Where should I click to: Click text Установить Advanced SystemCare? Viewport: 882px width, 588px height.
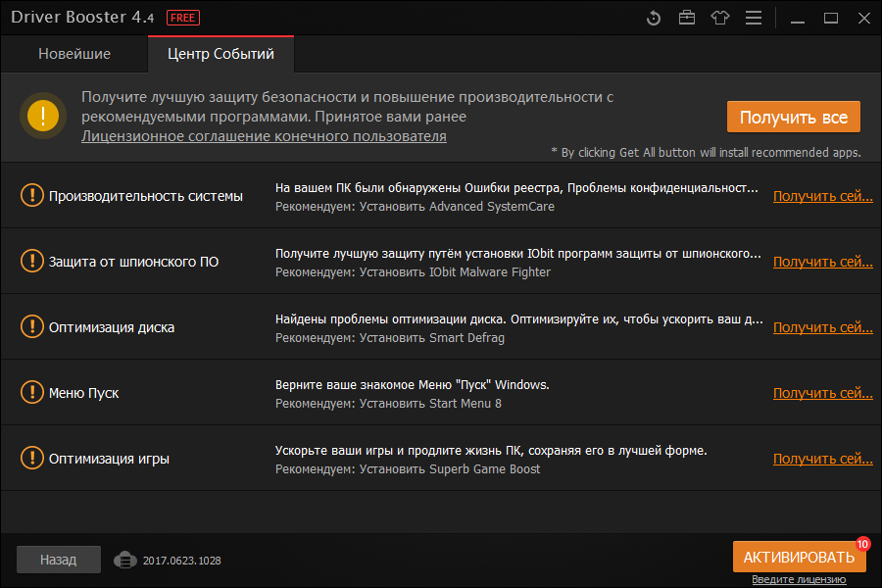click(457, 207)
